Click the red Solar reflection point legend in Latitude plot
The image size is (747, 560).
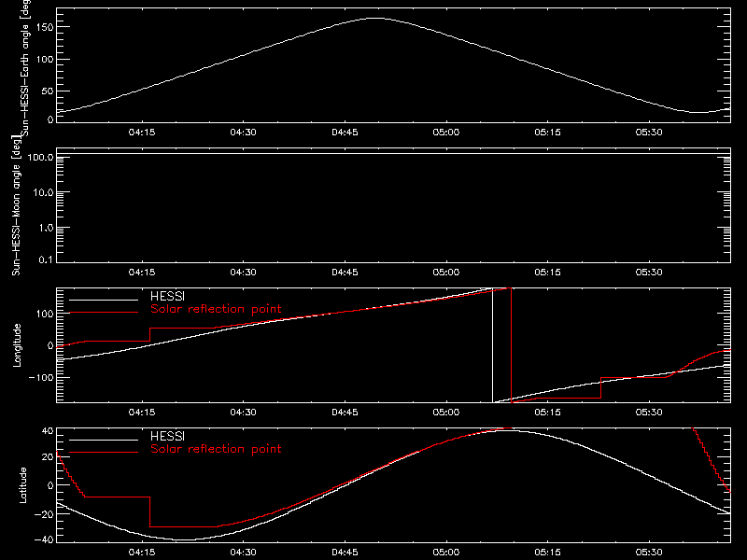point(216,449)
